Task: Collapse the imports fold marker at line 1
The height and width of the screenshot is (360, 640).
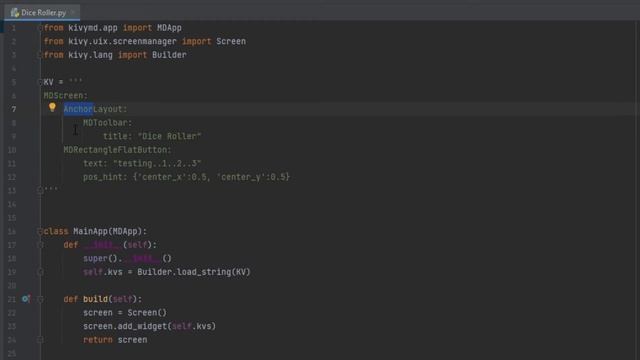Action: coord(40,28)
